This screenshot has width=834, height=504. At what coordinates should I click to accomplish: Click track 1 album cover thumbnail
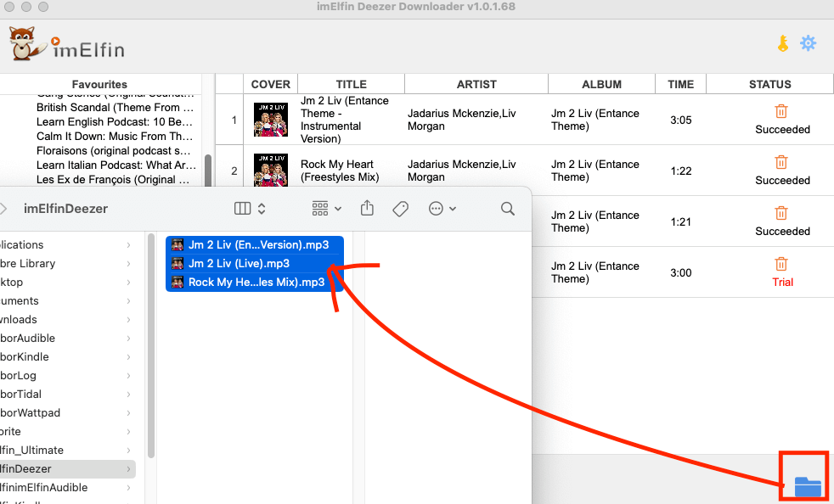[271, 120]
